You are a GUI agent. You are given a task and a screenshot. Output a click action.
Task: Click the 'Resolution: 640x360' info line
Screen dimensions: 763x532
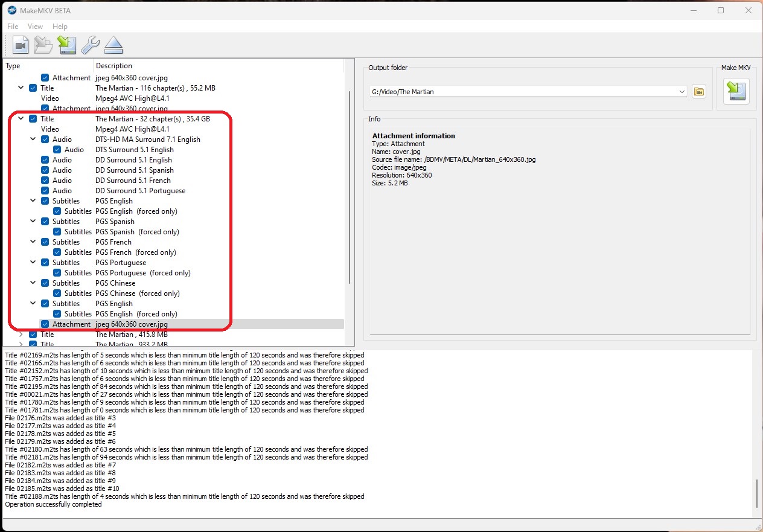[x=402, y=175]
